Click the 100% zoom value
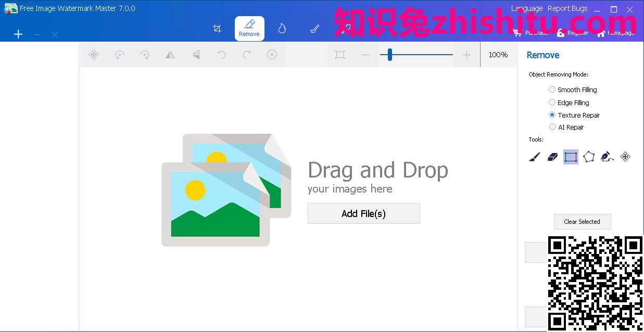Image resolution: width=644 pixels, height=332 pixels. pos(498,55)
